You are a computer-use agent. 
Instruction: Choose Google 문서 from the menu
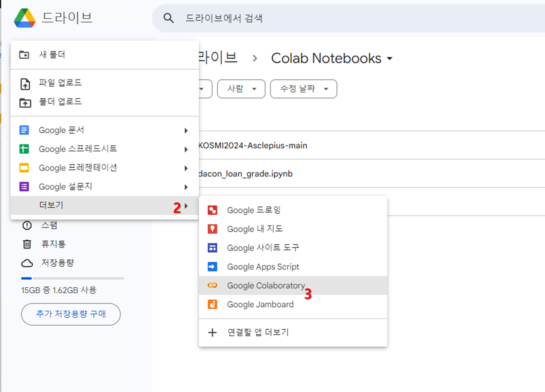pos(105,130)
